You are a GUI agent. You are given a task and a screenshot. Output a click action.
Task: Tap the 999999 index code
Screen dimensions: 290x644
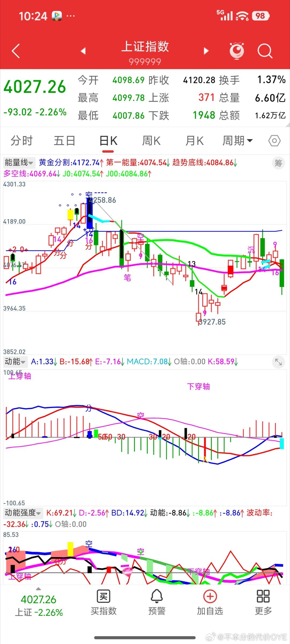pos(145,62)
